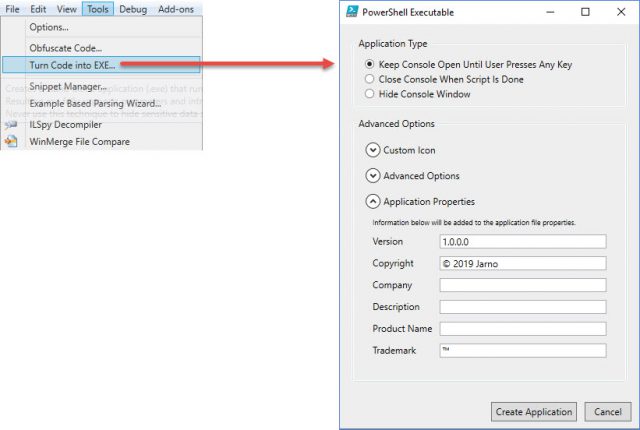Select Close Console When Script Is Done
The height and width of the screenshot is (430, 640).
(x=370, y=79)
